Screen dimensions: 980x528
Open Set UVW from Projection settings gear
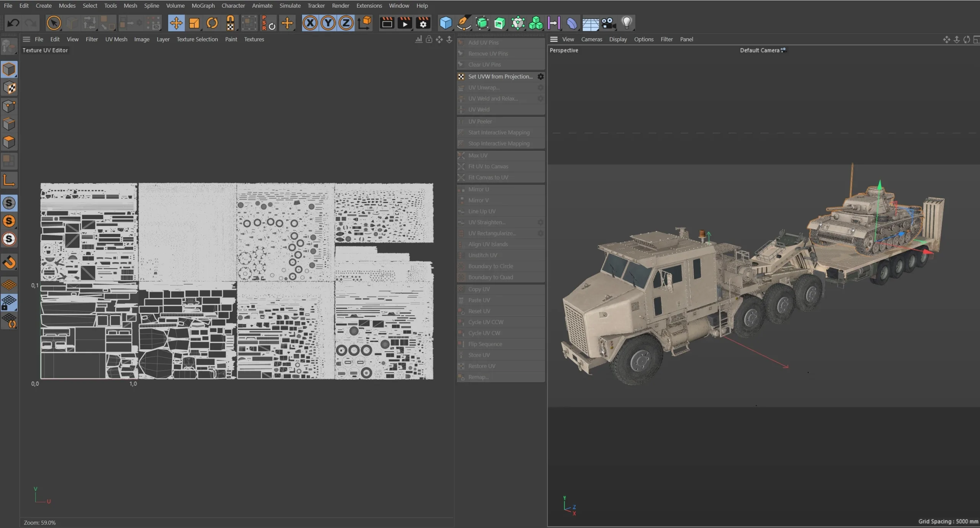[x=541, y=77]
